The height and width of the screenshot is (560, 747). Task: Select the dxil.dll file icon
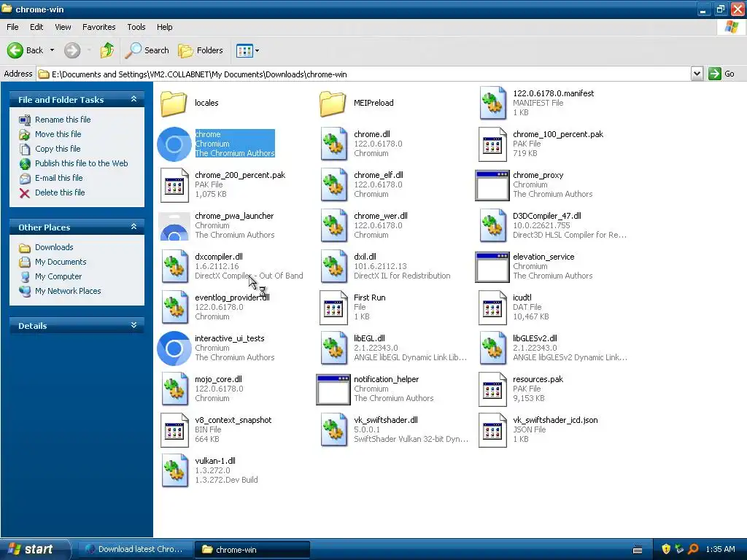tap(333, 267)
